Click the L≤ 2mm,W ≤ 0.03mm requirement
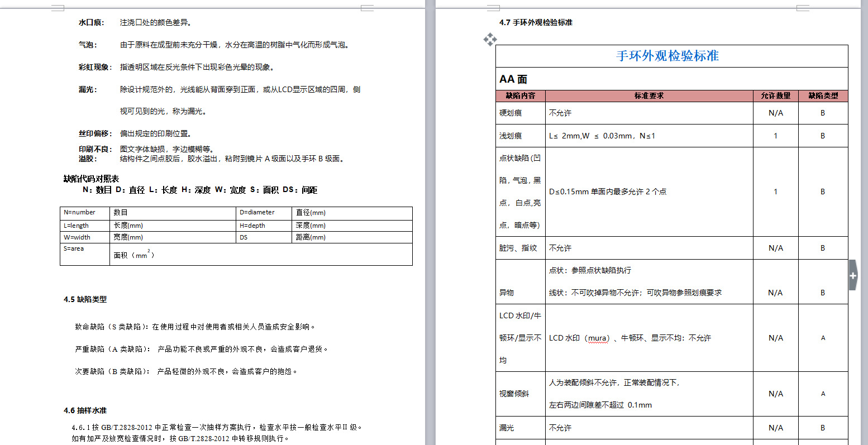The width and height of the screenshot is (868, 445). coord(602,136)
